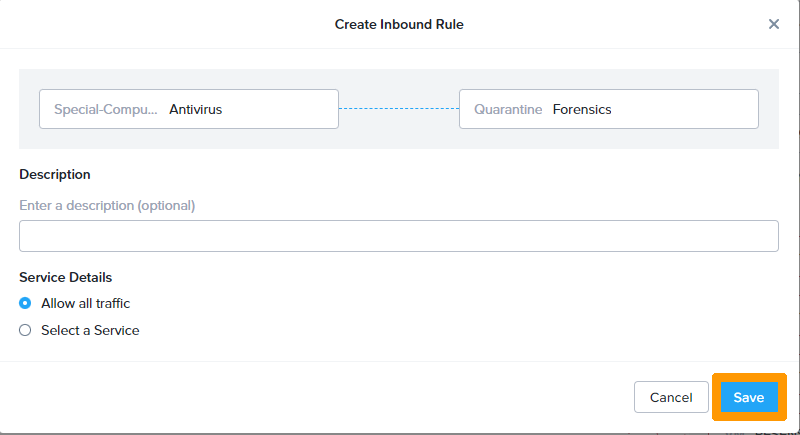Close the Create Inbound Rule dialog
800x435 pixels.
coord(773,24)
